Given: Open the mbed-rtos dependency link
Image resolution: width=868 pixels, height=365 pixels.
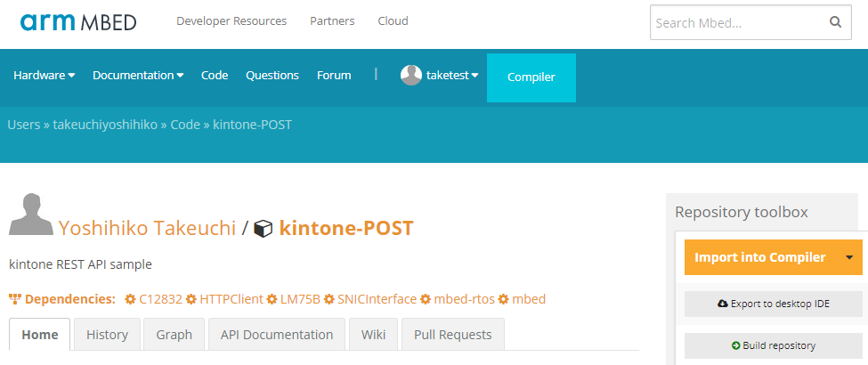Looking at the screenshot, I should [x=465, y=300].
